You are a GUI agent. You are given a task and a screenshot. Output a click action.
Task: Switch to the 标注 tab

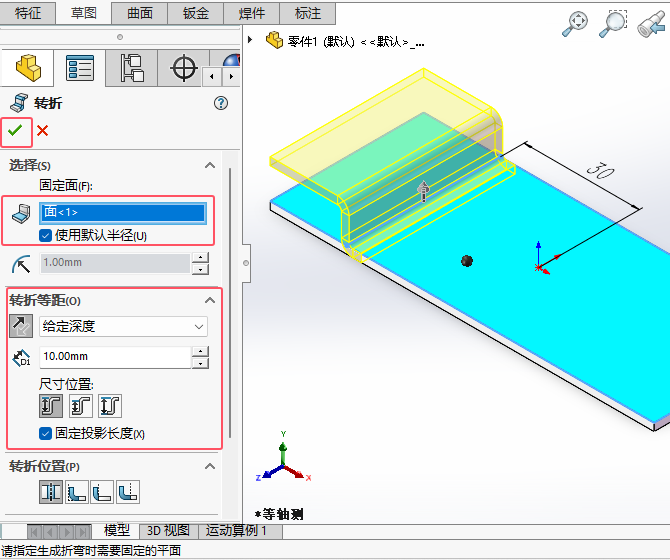coord(308,13)
